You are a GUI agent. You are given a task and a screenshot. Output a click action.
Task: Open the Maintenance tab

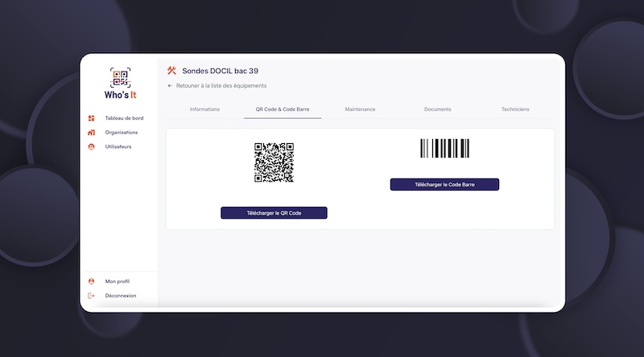[x=360, y=109]
